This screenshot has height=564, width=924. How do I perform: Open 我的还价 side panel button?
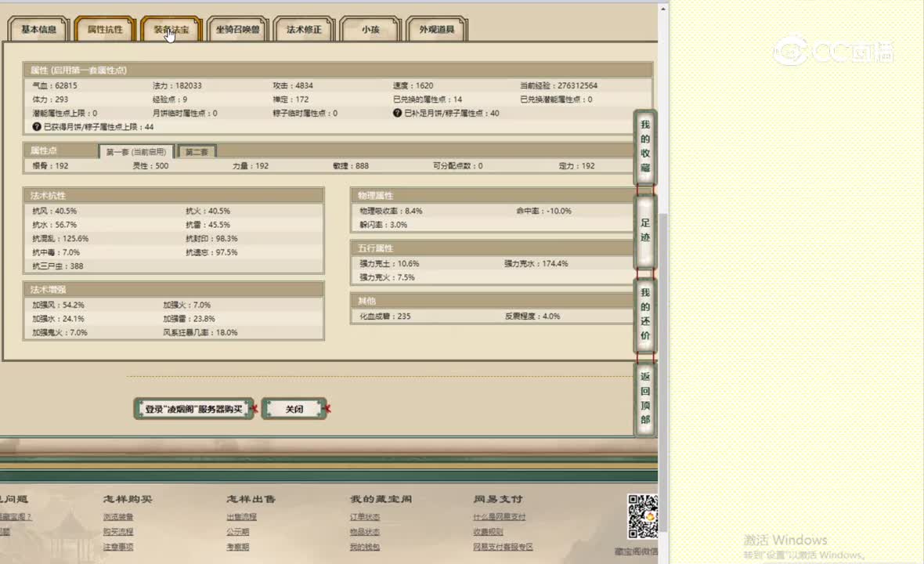[645, 314]
